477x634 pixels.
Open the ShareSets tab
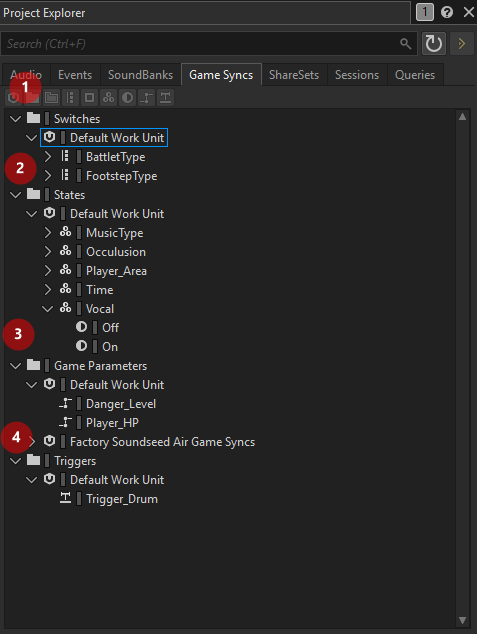294,75
